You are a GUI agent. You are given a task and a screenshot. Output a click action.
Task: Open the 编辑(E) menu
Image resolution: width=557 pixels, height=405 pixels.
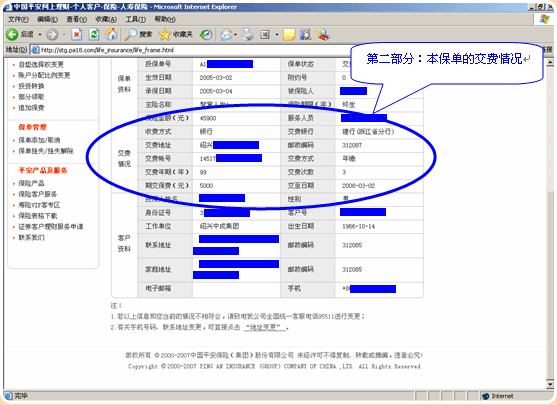47,19
